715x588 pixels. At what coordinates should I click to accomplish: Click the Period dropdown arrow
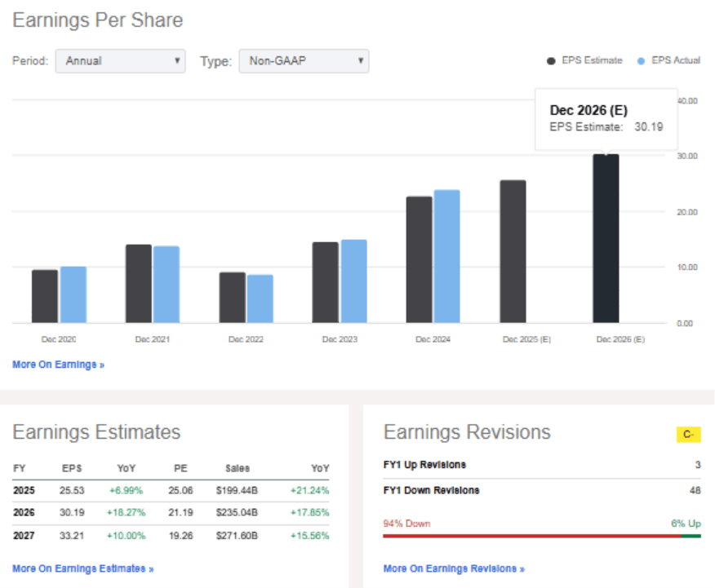(x=177, y=61)
